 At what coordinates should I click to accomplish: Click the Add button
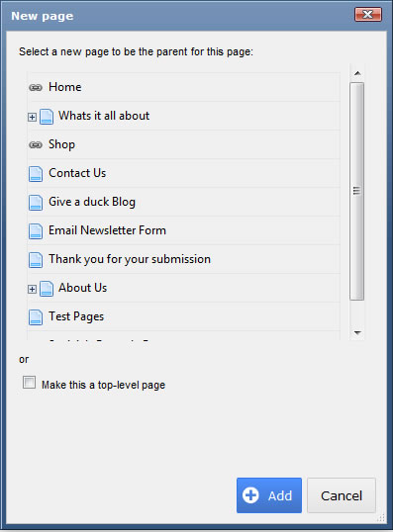(269, 495)
